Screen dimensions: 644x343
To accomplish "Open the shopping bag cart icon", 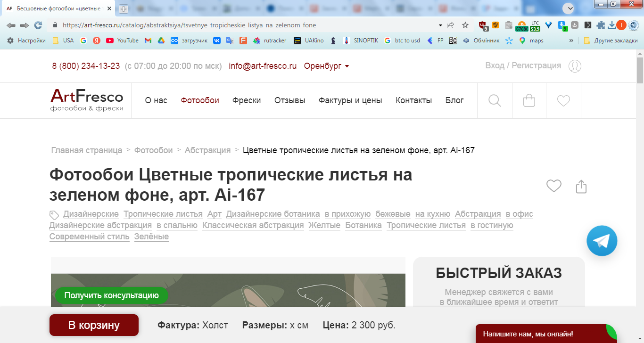I will tap(529, 100).
